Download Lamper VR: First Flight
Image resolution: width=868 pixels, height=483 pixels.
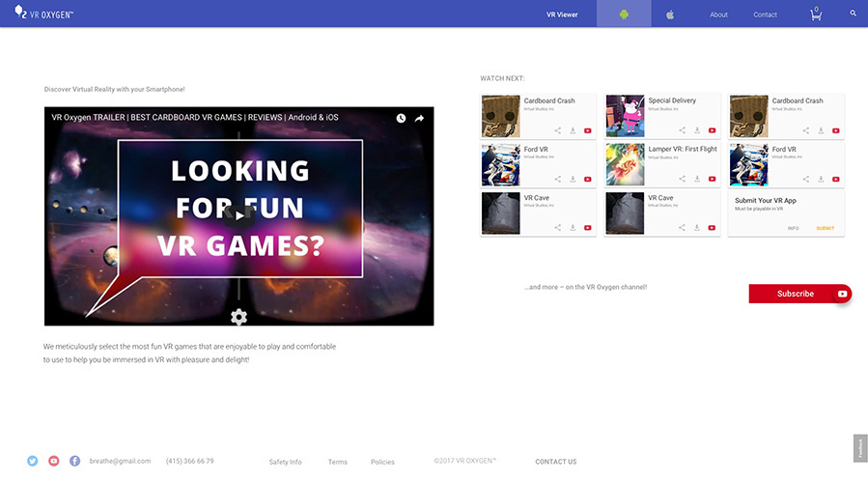[x=697, y=179]
